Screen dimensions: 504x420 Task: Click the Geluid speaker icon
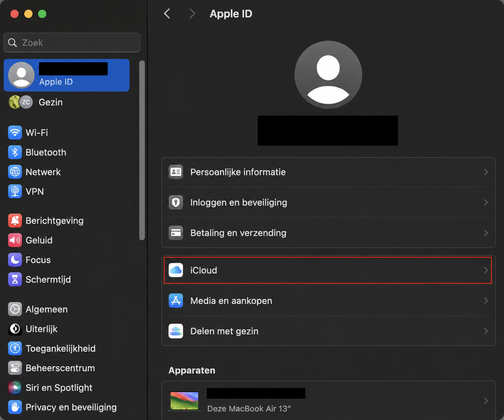coord(15,240)
